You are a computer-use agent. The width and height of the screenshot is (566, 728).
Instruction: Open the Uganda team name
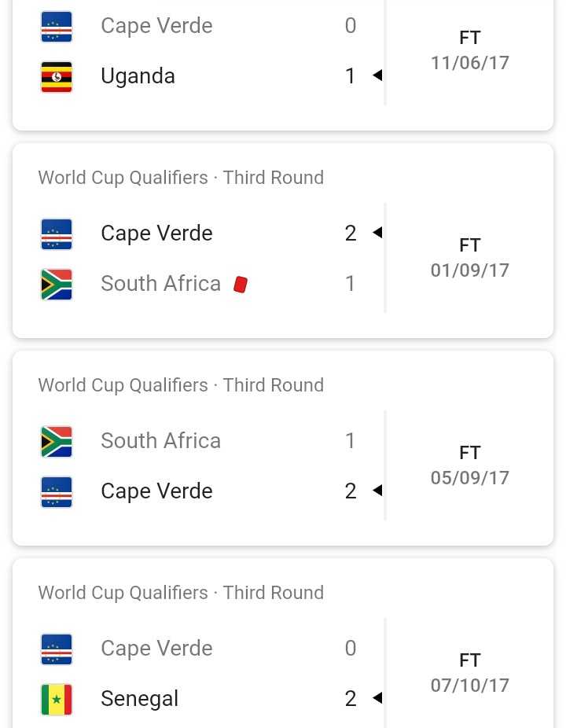[x=138, y=76]
